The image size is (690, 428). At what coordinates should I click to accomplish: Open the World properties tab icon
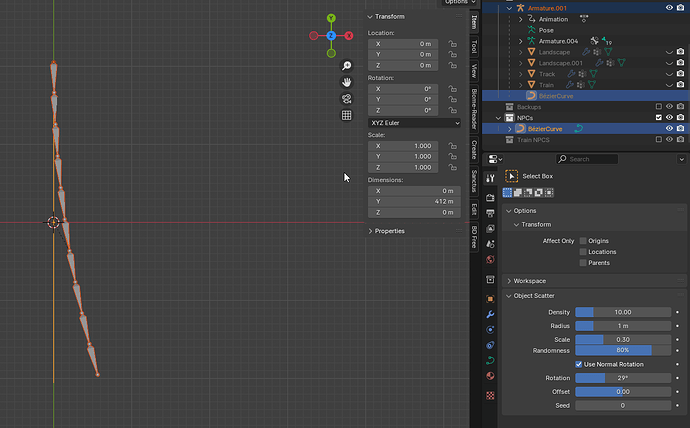[x=490, y=260]
